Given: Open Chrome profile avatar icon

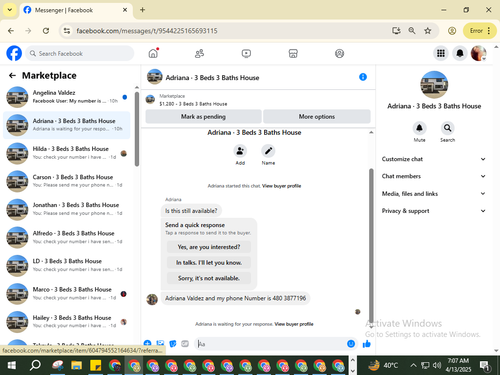Looking at the screenshot, I should click(452, 31).
